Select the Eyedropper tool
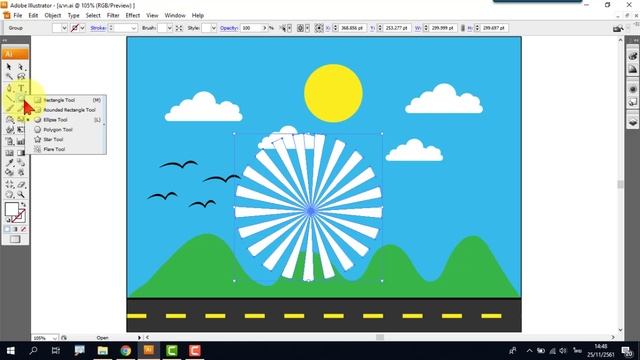640x360 pixels. [9, 163]
